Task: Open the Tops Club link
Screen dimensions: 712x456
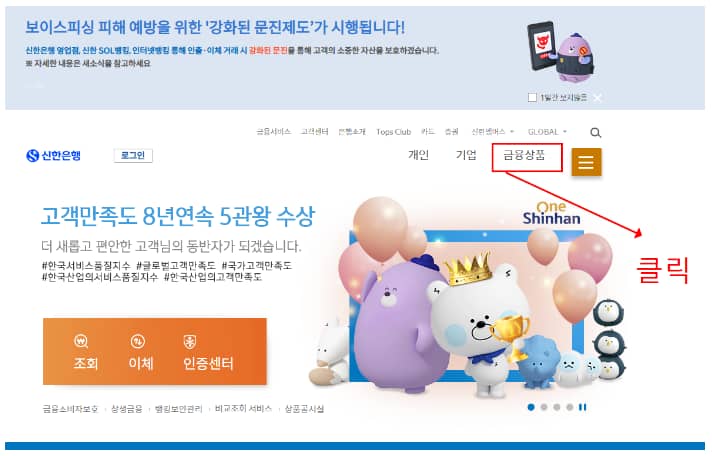Action: coord(393,132)
